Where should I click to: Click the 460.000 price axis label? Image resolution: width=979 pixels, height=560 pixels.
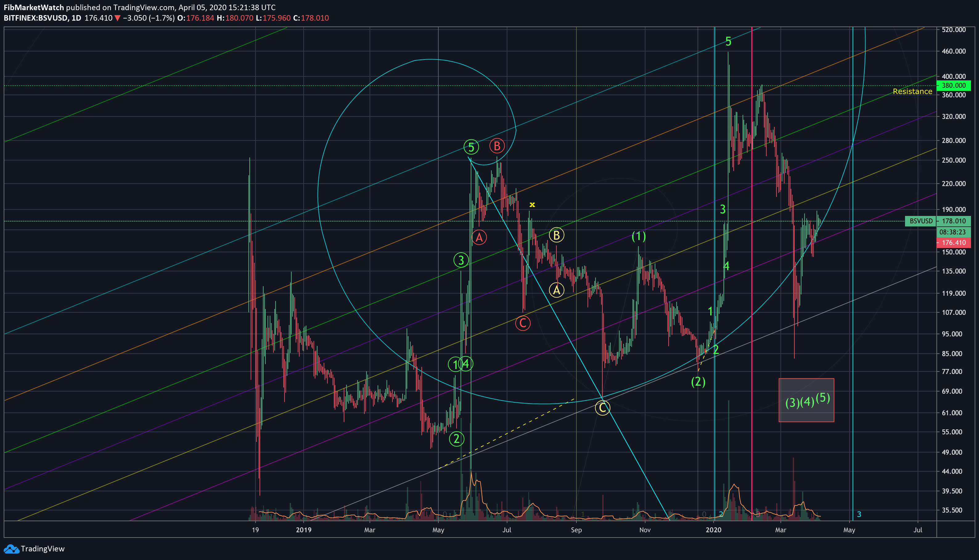(x=954, y=51)
